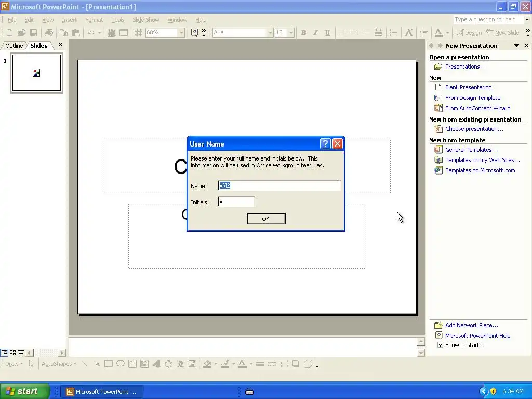
Task: Click the Insert Clip Art icon
Action: tap(180, 364)
